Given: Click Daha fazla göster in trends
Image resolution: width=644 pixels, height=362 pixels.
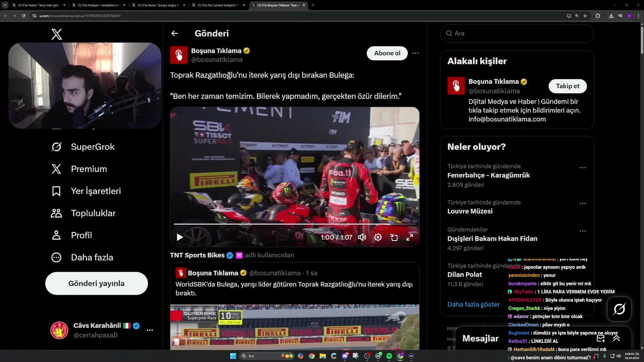Looking at the screenshot, I should coord(473,304).
